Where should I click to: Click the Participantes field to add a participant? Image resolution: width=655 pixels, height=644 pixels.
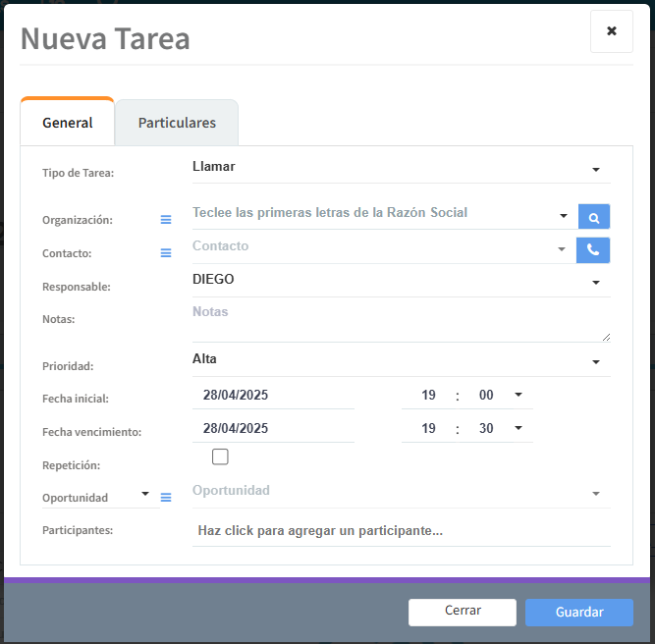pos(401,531)
